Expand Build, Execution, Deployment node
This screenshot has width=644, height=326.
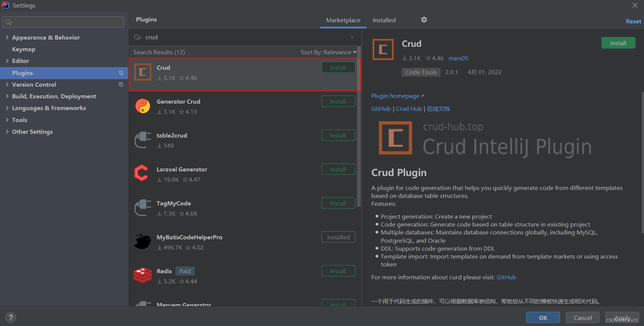(7, 96)
